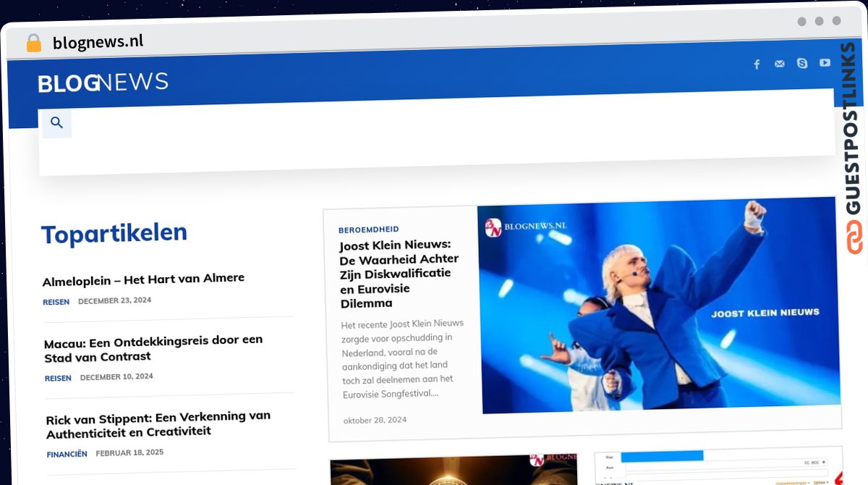Select the FINANCIËN category tag
Image resolution: width=868 pixels, height=485 pixels.
(x=67, y=454)
